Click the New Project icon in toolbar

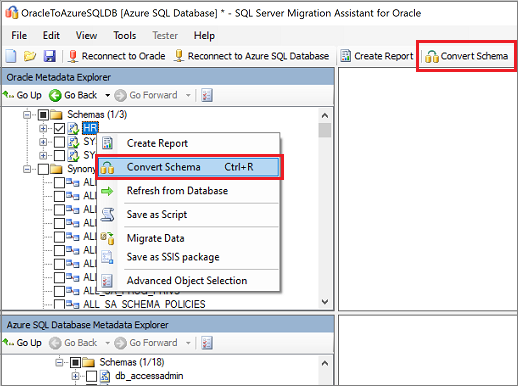pyautogui.click(x=11, y=56)
